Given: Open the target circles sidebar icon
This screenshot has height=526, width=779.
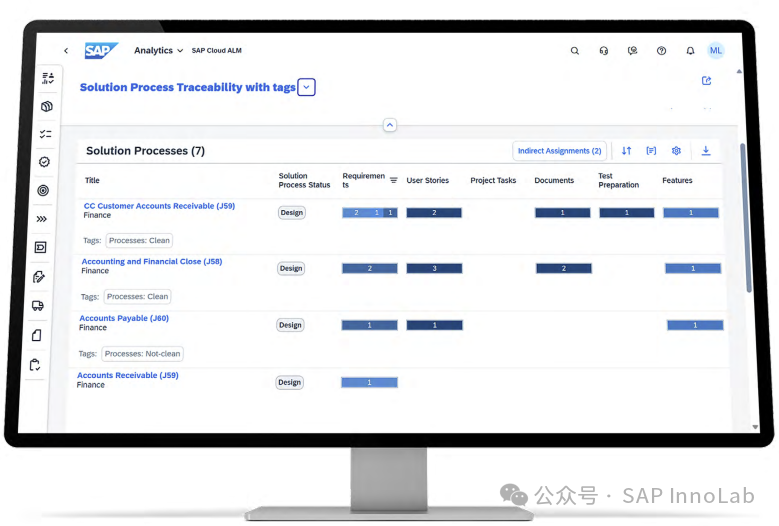Looking at the screenshot, I should tap(43, 190).
